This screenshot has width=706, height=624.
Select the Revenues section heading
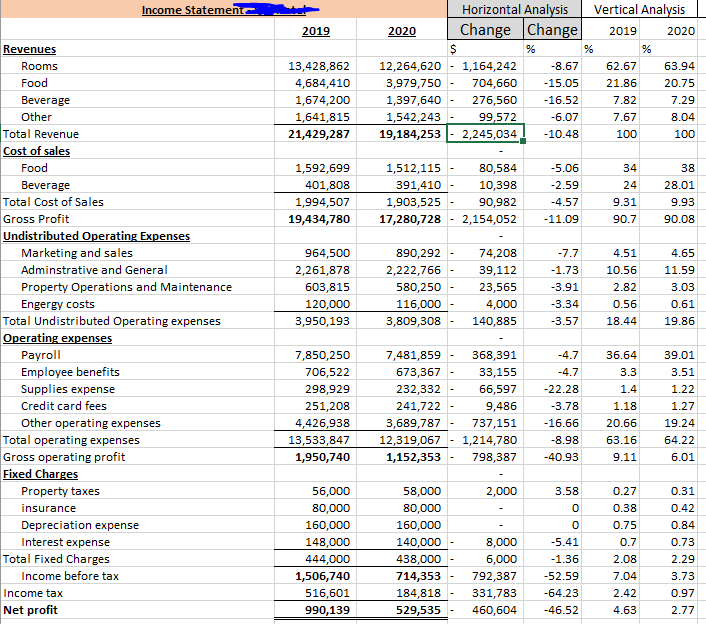[x=30, y=49]
